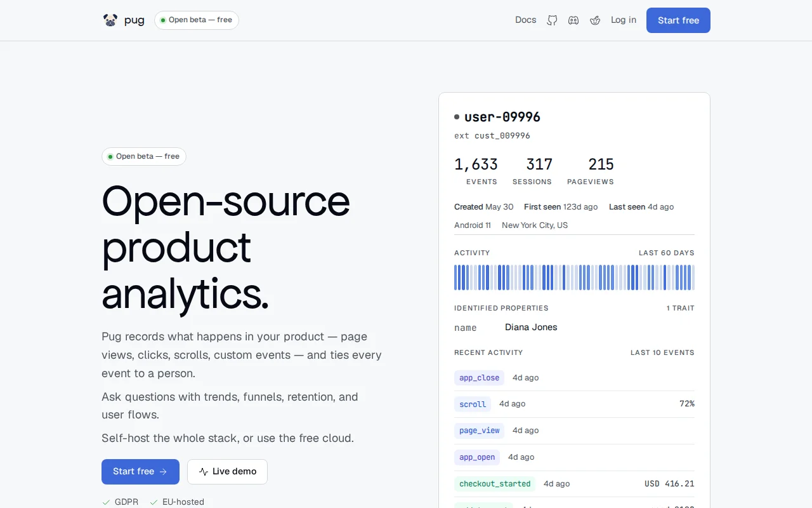Click the Docs link in header
Viewport: 812px width, 508px height.
pyautogui.click(x=526, y=20)
